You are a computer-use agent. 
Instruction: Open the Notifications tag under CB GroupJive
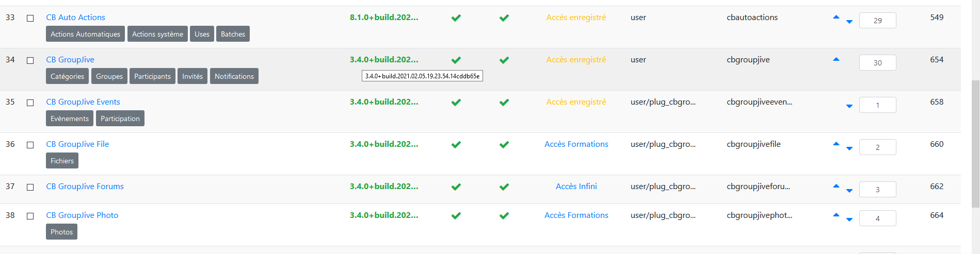pyautogui.click(x=234, y=76)
